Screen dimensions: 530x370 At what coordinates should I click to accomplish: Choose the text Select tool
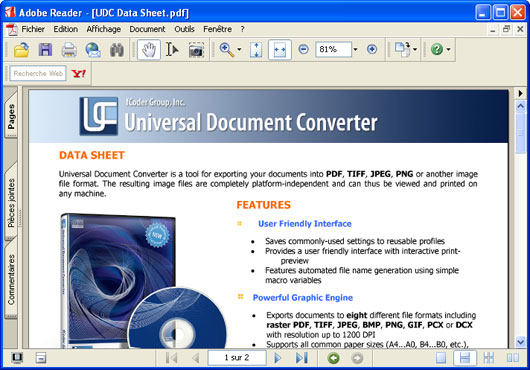click(x=172, y=50)
